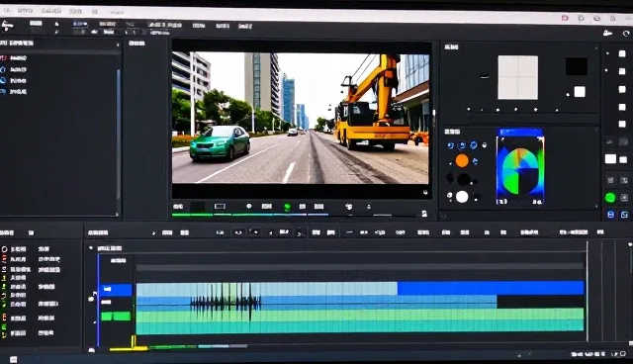This screenshot has width=633, height=364.
Task: Click the preview progress bar under the viewer
Action: tap(294, 215)
